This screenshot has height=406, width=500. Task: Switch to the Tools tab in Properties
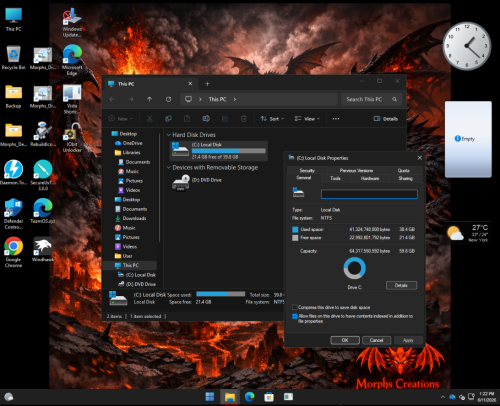335,178
